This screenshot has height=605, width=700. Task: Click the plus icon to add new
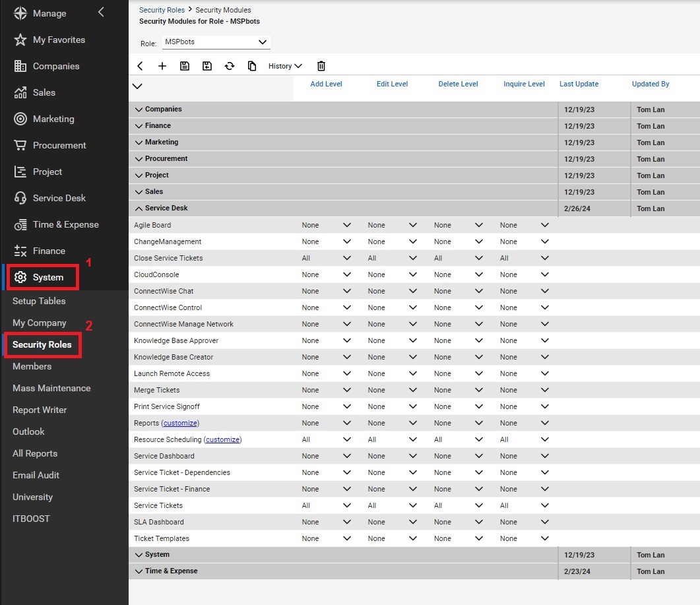point(162,66)
